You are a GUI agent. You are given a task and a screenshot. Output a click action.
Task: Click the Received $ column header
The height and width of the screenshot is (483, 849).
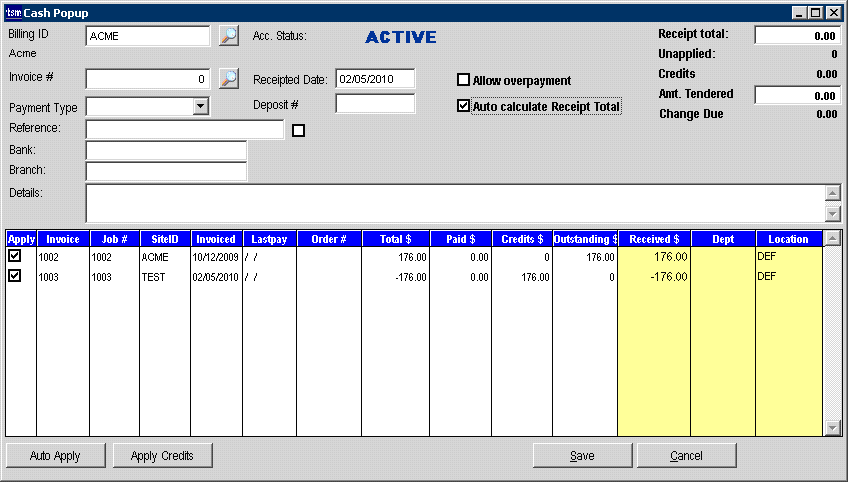(654, 239)
